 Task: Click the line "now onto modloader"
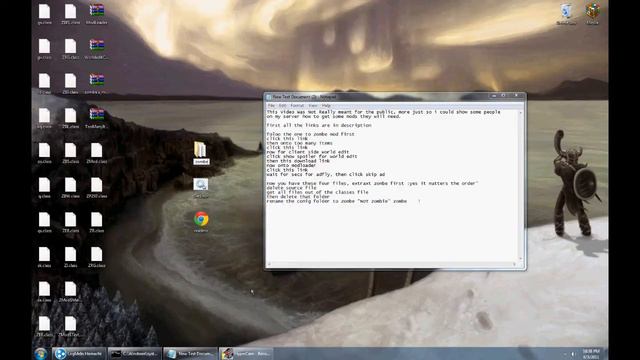coord(291,165)
